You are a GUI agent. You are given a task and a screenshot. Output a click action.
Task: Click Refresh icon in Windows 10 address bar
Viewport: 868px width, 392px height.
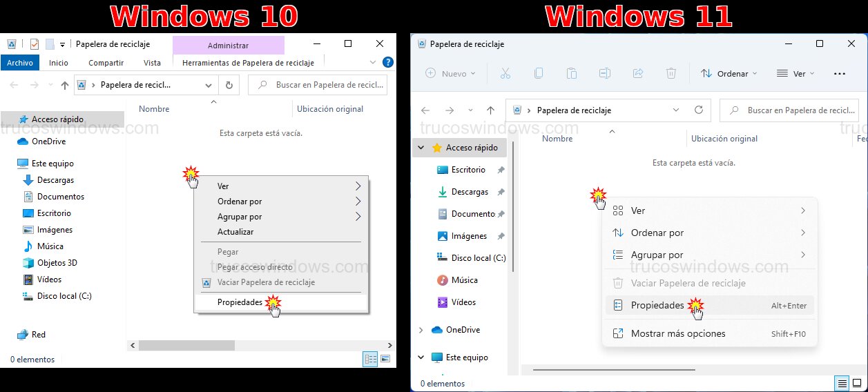pos(229,86)
